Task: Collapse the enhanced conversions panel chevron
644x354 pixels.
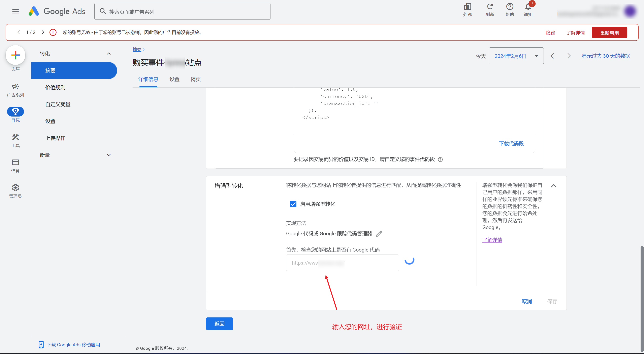Action: (554, 186)
